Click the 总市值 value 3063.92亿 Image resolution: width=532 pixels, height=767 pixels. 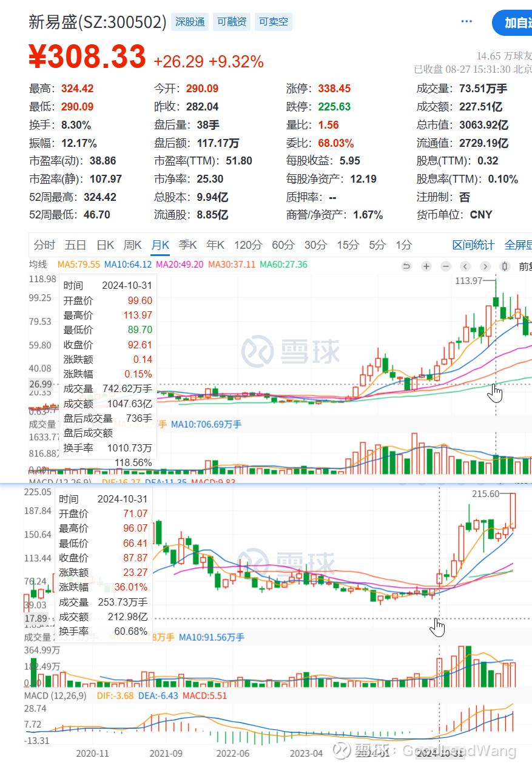pyautogui.click(x=483, y=125)
